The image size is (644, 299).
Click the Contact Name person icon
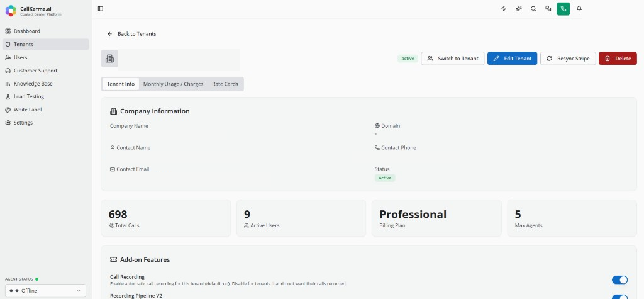click(x=113, y=148)
